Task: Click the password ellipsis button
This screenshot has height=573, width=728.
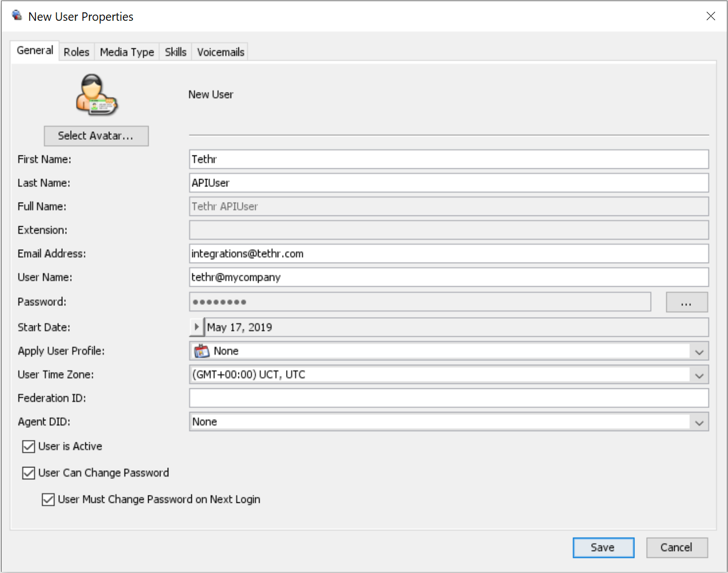Action: (x=686, y=302)
